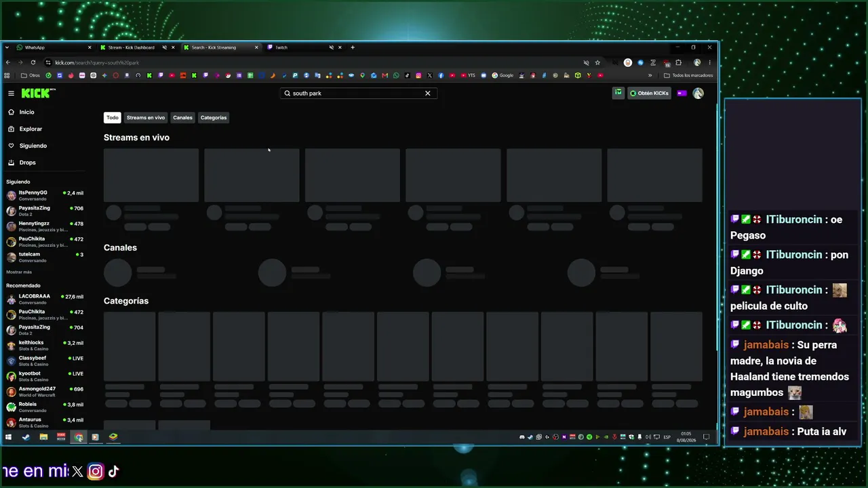Open tutelcam followed channel

coord(45,257)
